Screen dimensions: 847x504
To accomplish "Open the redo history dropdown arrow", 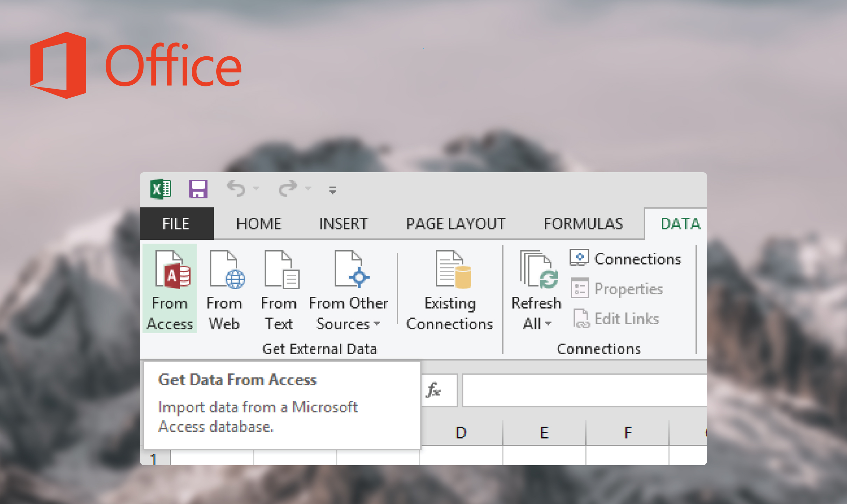I will tap(308, 189).
